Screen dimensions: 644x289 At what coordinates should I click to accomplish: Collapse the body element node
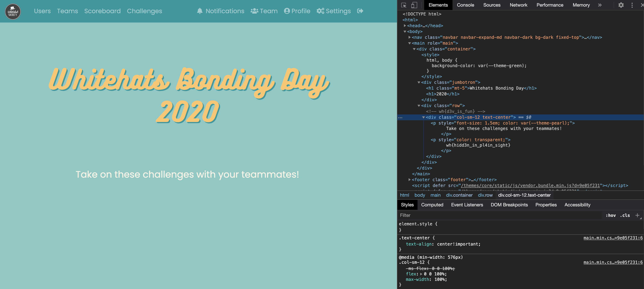click(x=405, y=31)
